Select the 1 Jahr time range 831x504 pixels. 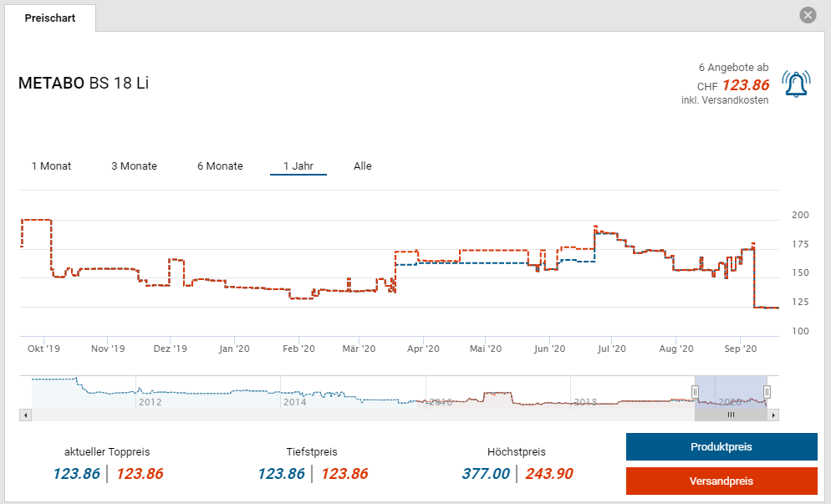[x=298, y=166]
